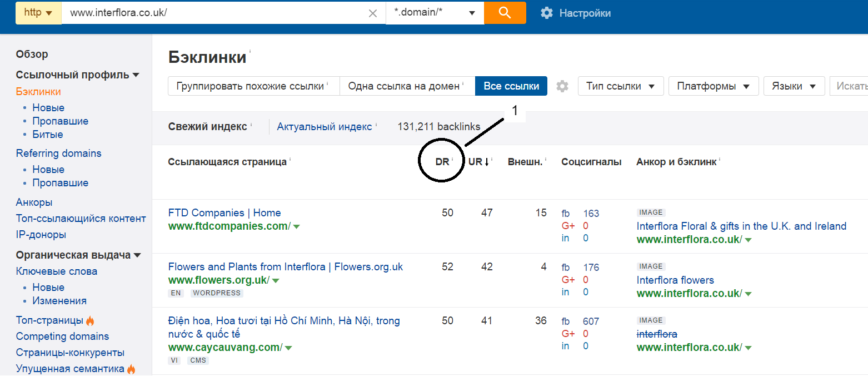Sort by UR column header

pyautogui.click(x=475, y=162)
